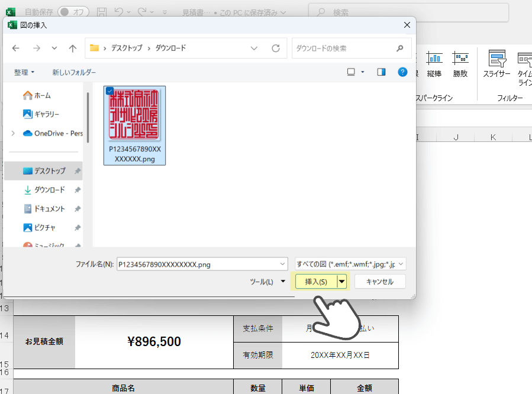Open recent locations chevron beside forward arrow
This screenshot has width=532, height=394.
[x=54, y=48]
